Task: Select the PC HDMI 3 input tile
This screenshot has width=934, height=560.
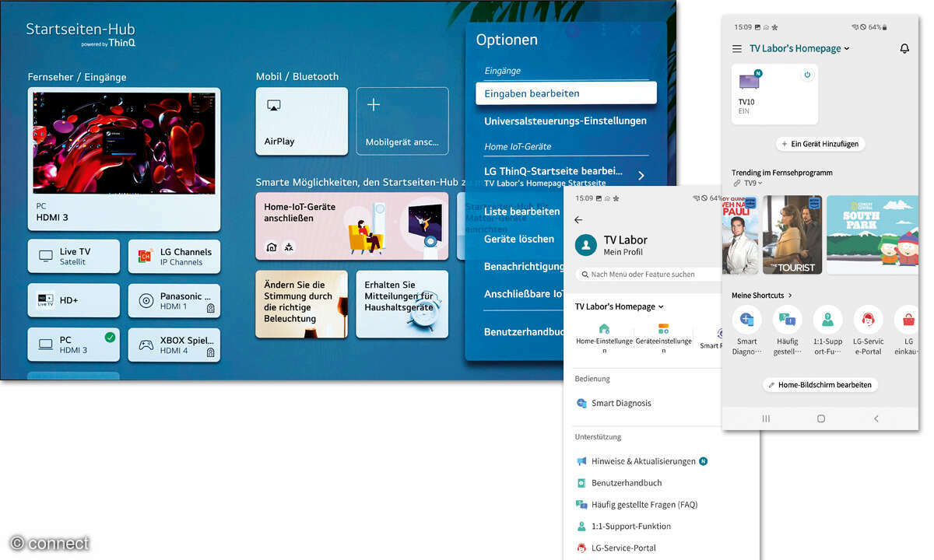Action: tap(74, 345)
